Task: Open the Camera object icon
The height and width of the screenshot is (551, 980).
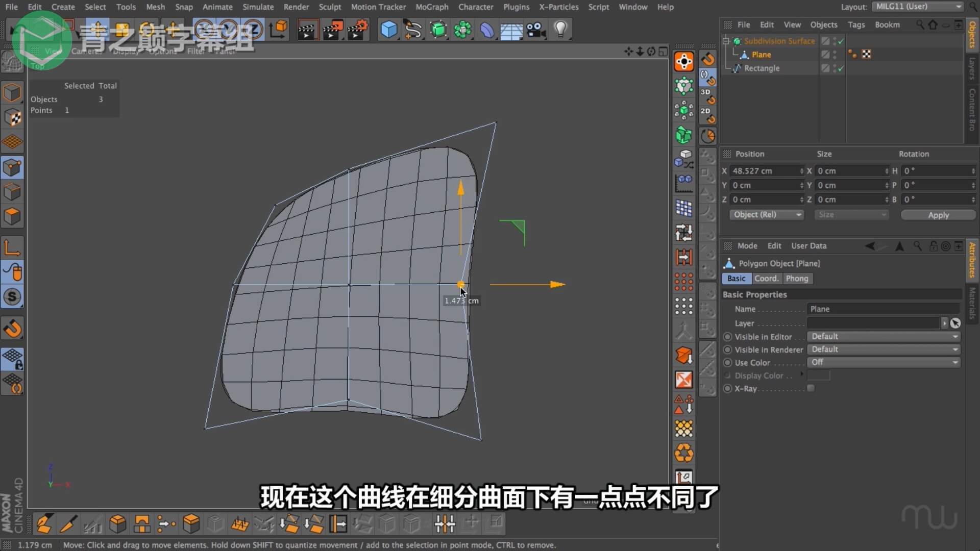Action: pyautogui.click(x=536, y=30)
